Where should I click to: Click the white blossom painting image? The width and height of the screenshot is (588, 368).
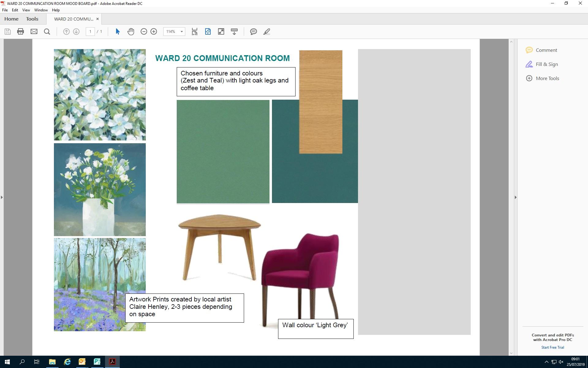pyautogui.click(x=100, y=95)
